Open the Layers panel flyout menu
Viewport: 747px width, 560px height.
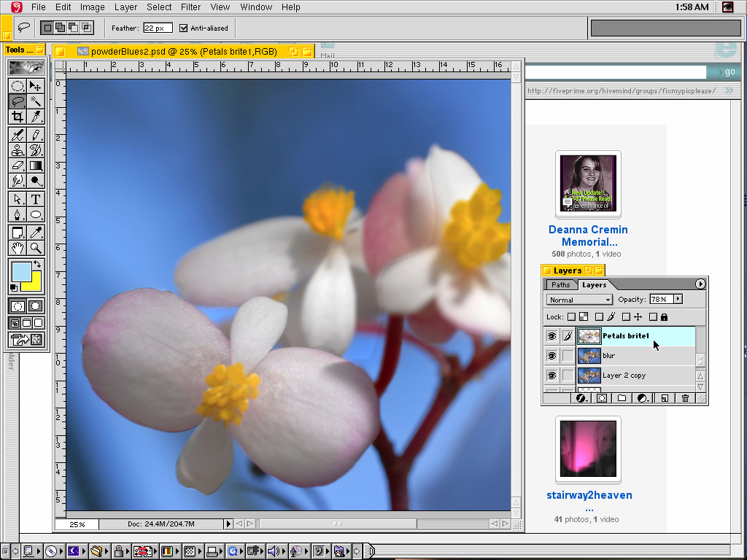(x=700, y=284)
